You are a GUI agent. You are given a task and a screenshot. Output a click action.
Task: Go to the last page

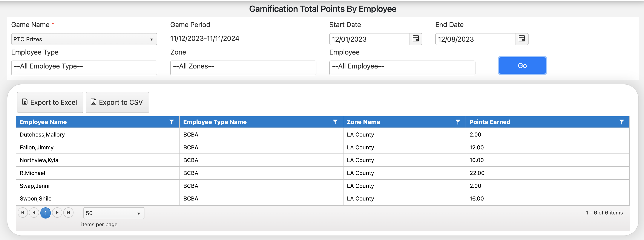[68, 213]
